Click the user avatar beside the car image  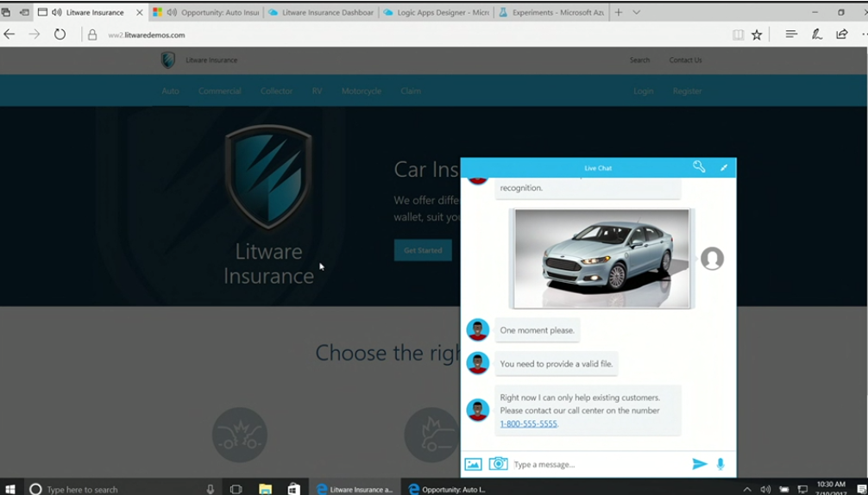click(713, 259)
